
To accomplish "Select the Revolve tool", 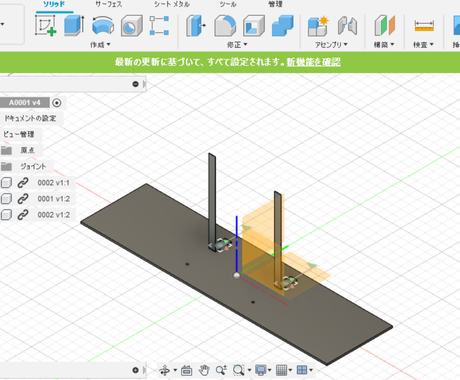I will [x=103, y=26].
